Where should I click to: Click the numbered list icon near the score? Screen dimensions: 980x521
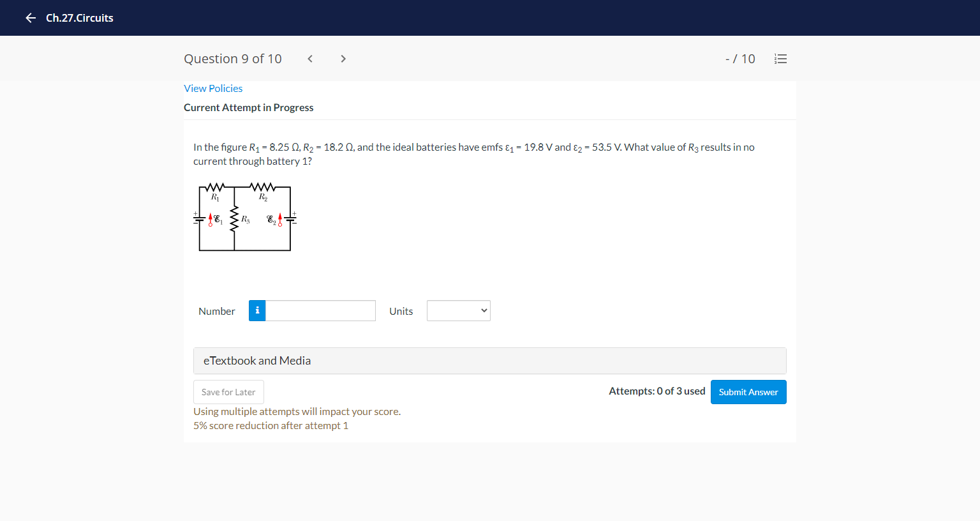780,58
